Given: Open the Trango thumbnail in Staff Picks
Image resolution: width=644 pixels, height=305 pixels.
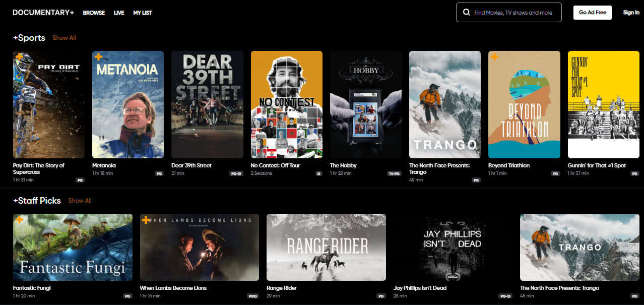Looking at the screenshot, I should tap(579, 247).
